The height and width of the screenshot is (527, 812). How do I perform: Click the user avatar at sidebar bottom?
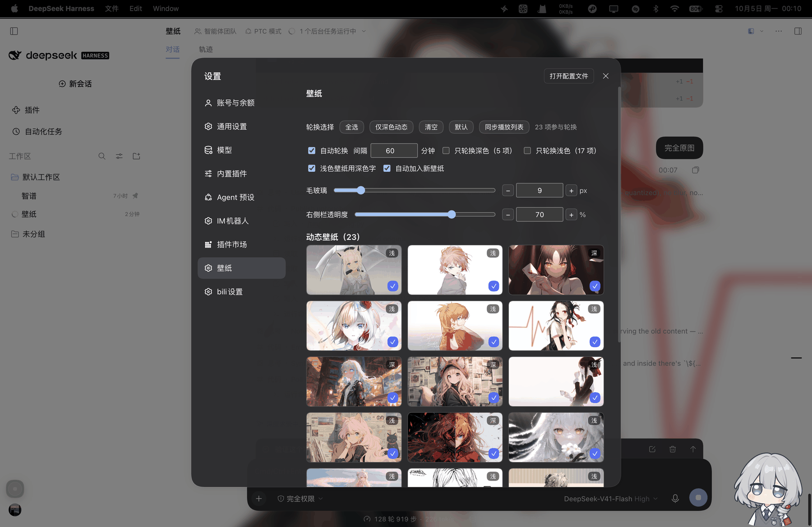tap(15, 510)
